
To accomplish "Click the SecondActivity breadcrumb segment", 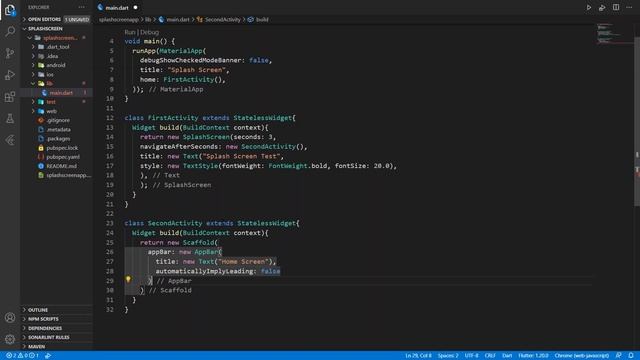I will 223,19.
